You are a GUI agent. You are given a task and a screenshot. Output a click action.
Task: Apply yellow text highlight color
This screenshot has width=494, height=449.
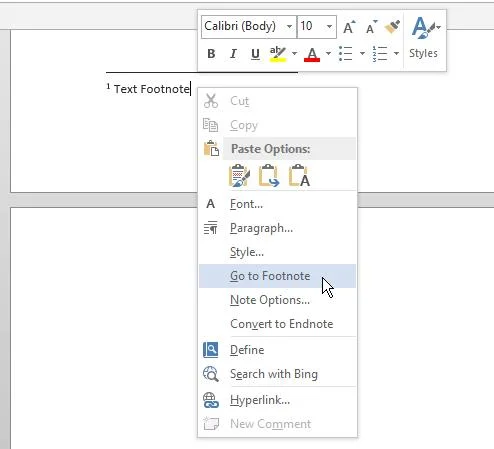click(278, 54)
